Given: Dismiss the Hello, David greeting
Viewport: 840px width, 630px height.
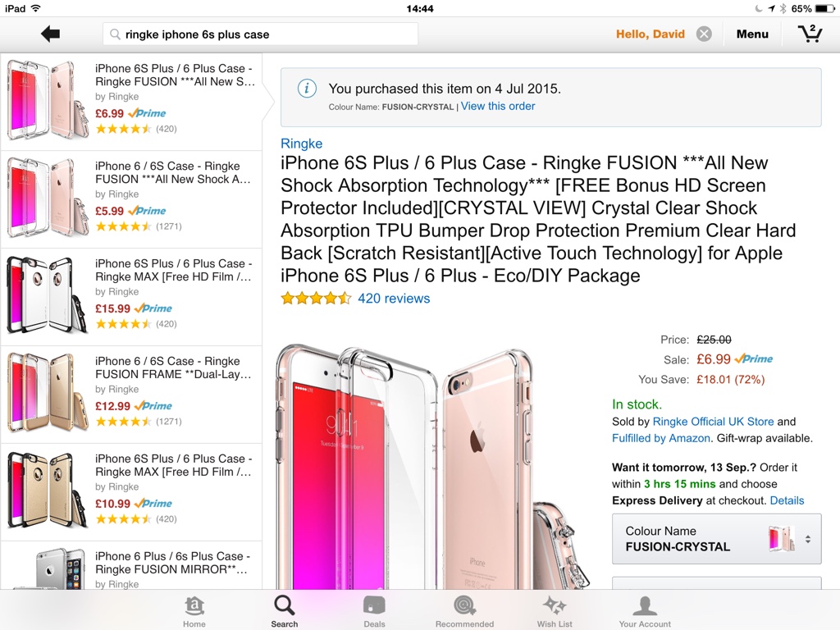Looking at the screenshot, I should (704, 34).
